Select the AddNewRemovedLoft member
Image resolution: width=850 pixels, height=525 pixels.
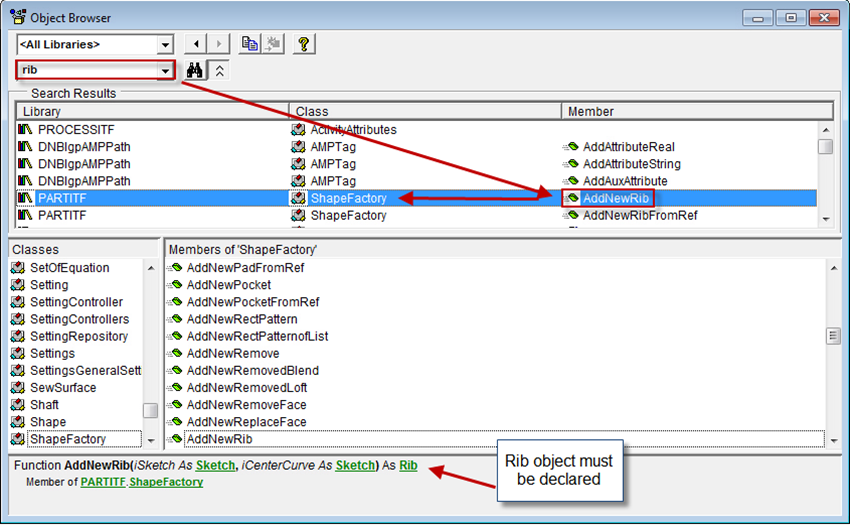(247, 388)
